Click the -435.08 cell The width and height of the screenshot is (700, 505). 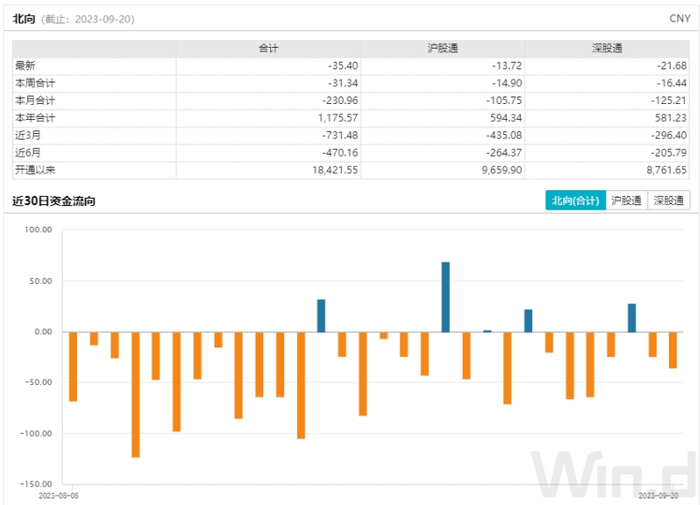point(504,135)
